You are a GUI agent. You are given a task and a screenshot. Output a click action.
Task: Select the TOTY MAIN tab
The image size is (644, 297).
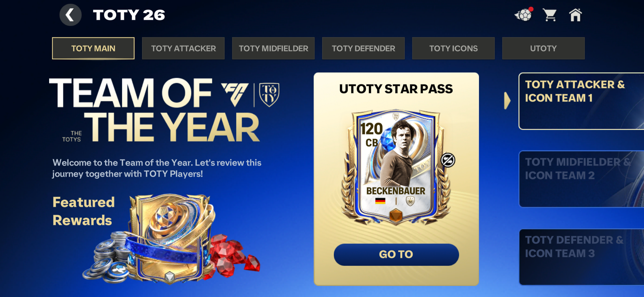coord(93,48)
